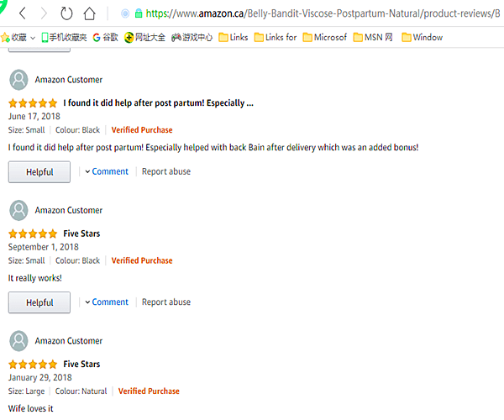This screenshot has height=420, width=504.
Task: Go to the browser home page icon
Action: point(90,13)
